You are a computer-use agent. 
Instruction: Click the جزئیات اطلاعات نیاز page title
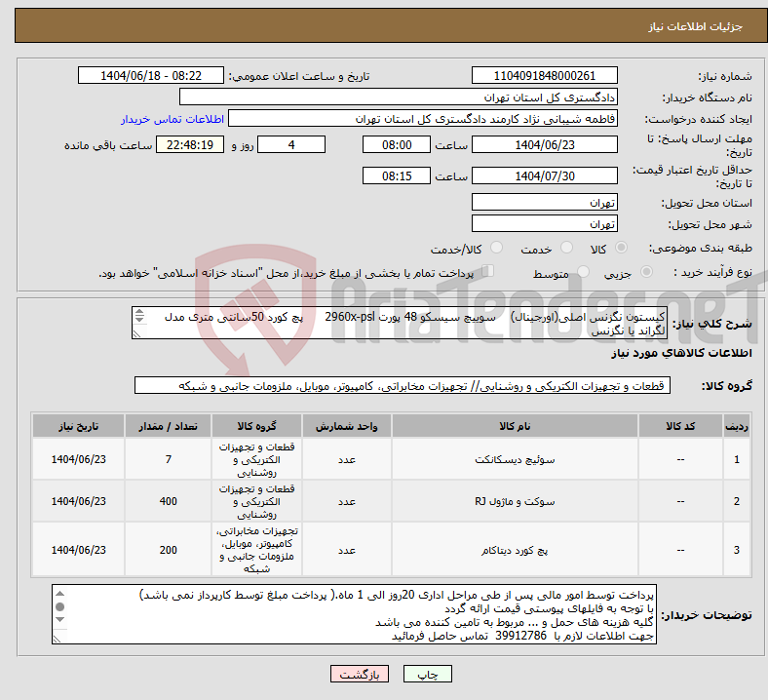[695, 26]
